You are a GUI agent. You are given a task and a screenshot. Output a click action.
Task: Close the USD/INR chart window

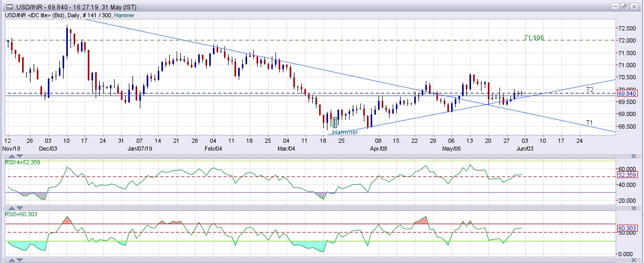pos(635,6)
